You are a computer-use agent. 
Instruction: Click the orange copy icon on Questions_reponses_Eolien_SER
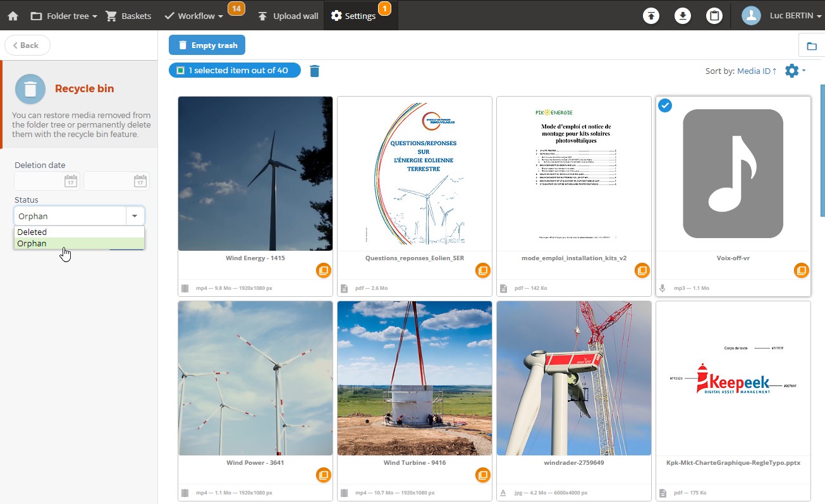point(483,270)
